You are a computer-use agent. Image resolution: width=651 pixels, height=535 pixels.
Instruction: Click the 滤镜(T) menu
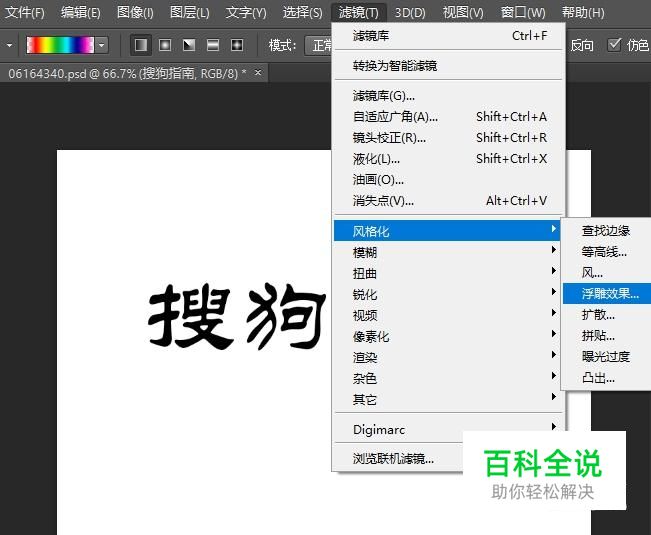[x=358, y=12]
